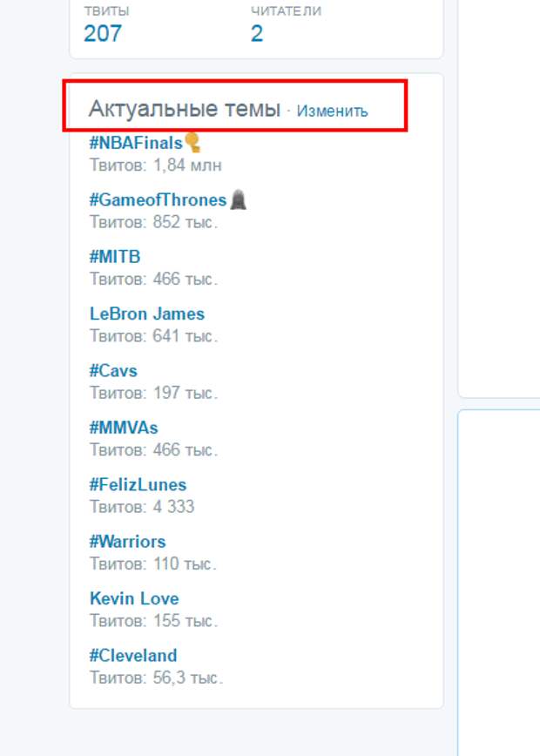Click Изменить to change trends location
Image resolution: width=540 pixels, height=756 pixels.
tap(332, 111)
